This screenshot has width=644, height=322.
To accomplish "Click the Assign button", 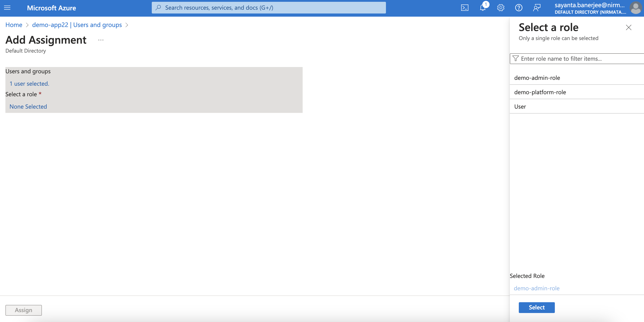I will pos(23,310).
